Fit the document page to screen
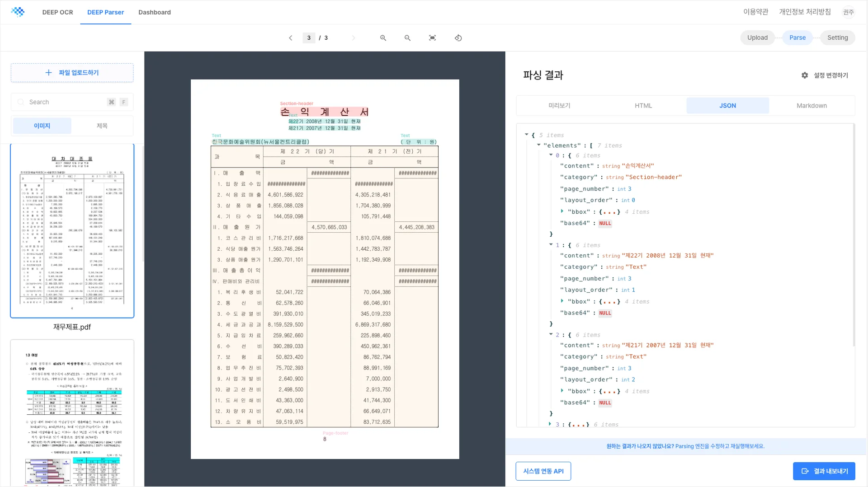The width and height of the screenshot is (868, 487). coord(432,37)
